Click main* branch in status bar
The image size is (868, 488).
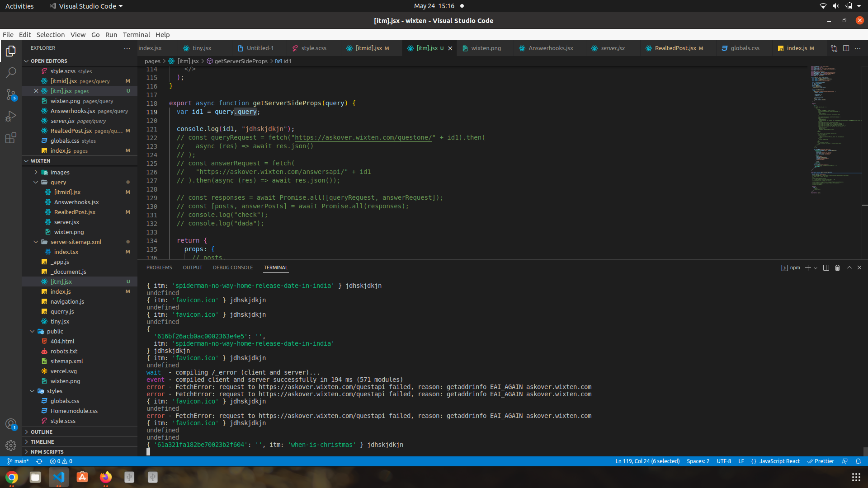18,461
